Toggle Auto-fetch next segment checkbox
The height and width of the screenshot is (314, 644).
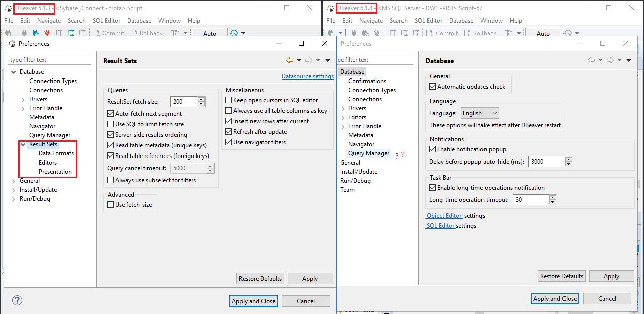tap(111, 114)
